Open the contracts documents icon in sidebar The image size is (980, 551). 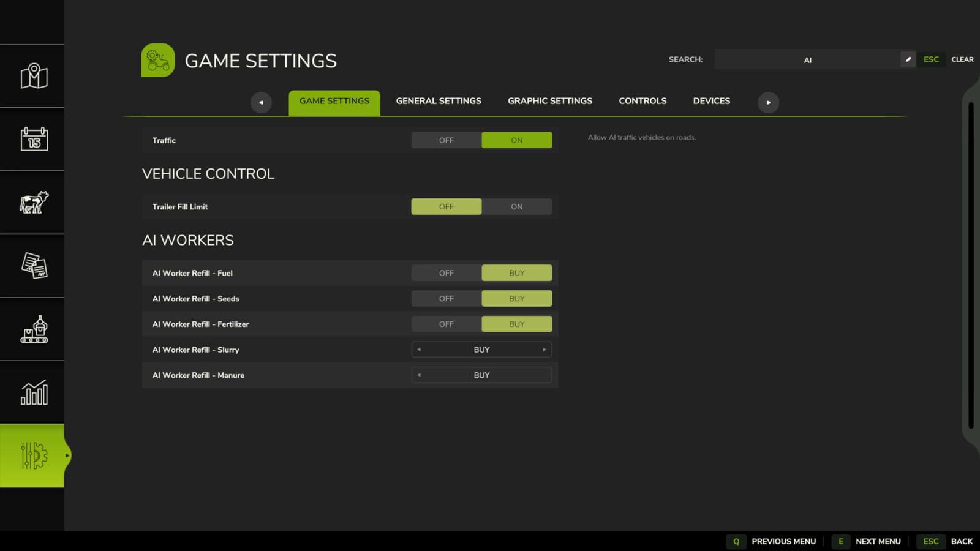click(x=34, y=266)
